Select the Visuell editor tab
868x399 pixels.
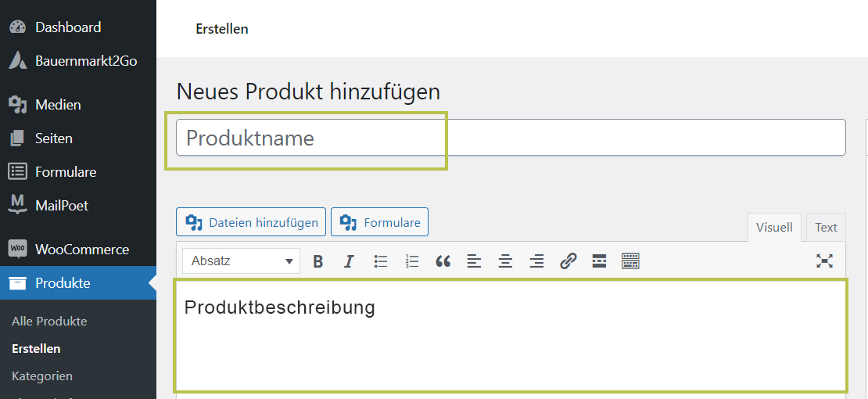774,227
